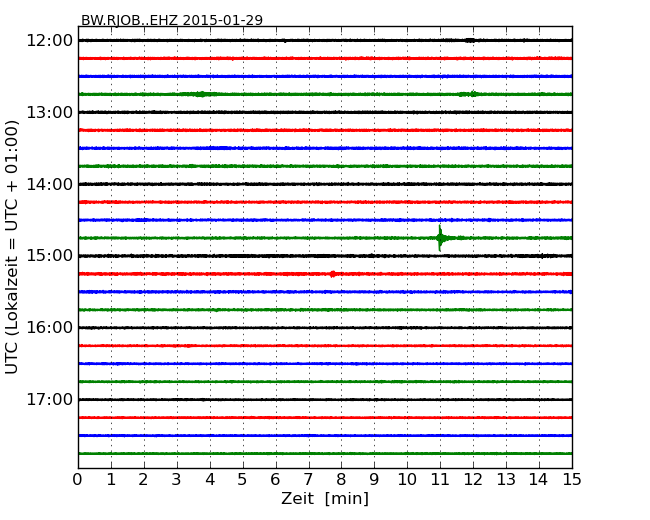Viewport: 650px width, 520px height.
Task: Select the 12:00 y-axis time label
Action: 50,41
